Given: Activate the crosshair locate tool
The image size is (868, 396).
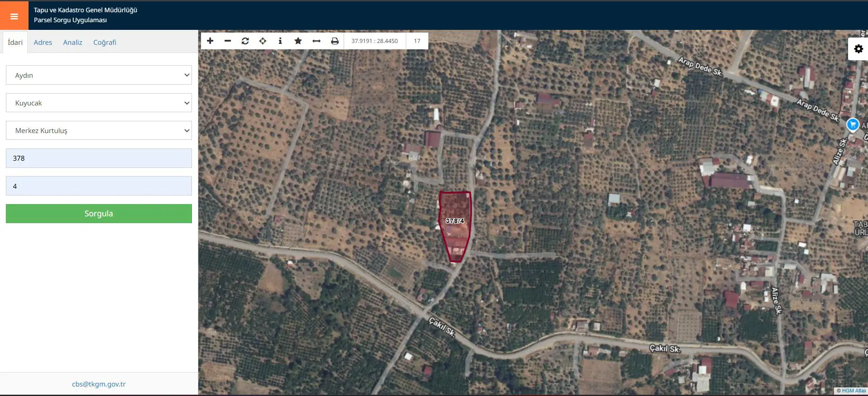Looking at the screenshot, I should [263, 41].
